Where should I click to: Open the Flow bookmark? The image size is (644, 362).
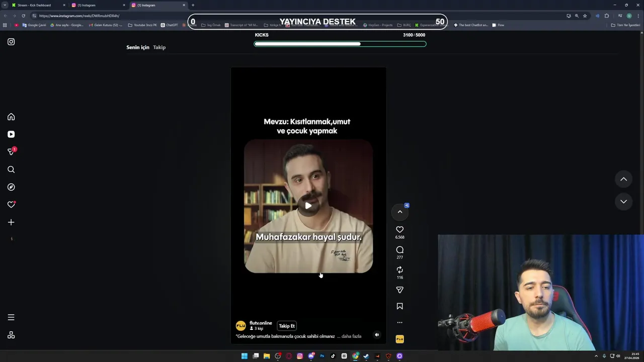point(498,25)
